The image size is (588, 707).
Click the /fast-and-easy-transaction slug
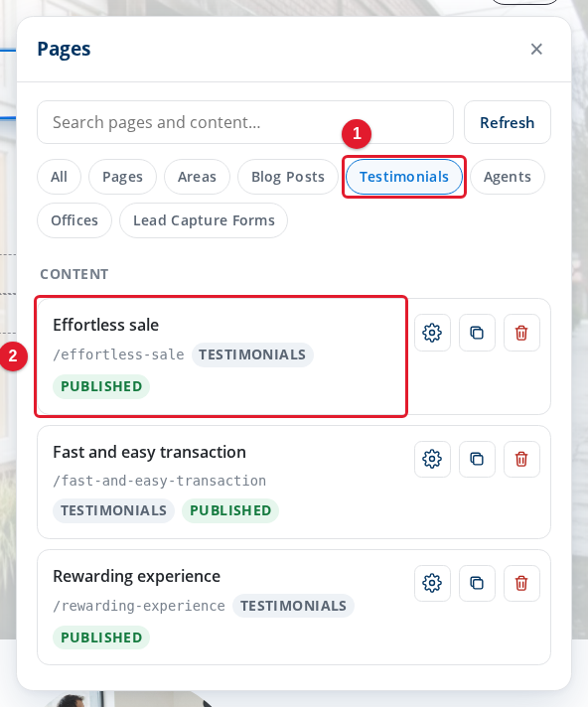tap(160, 482)
